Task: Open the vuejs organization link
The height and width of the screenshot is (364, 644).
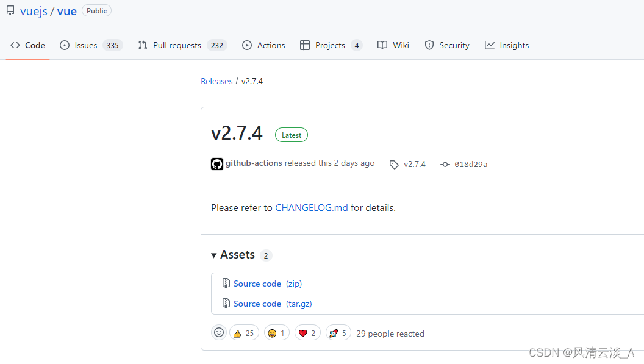Action: click(x=34, y=11)
